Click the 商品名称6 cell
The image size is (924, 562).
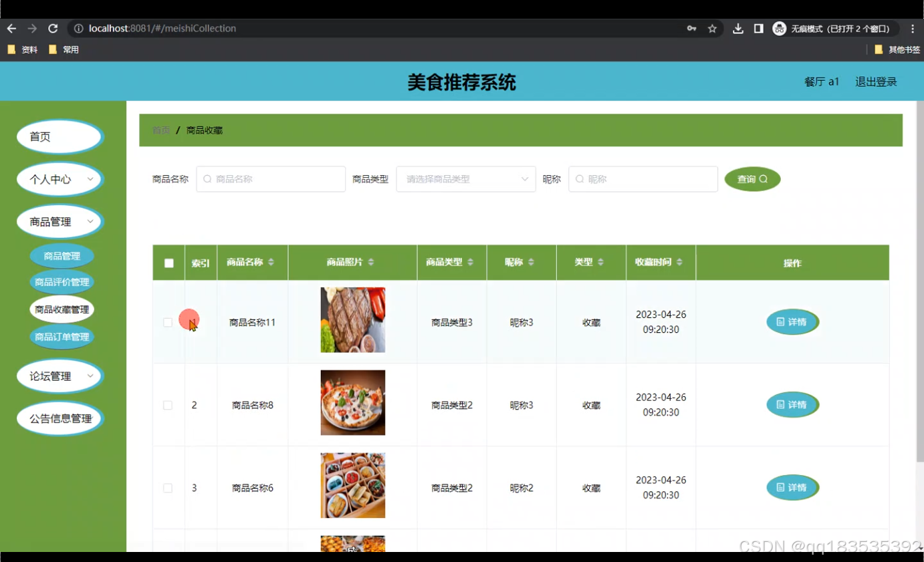click(253, 488)
